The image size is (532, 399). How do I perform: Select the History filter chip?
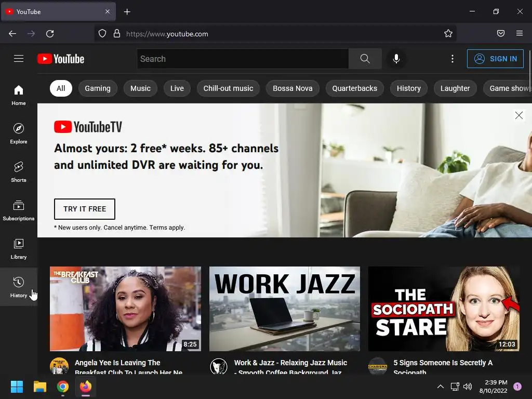409,88
